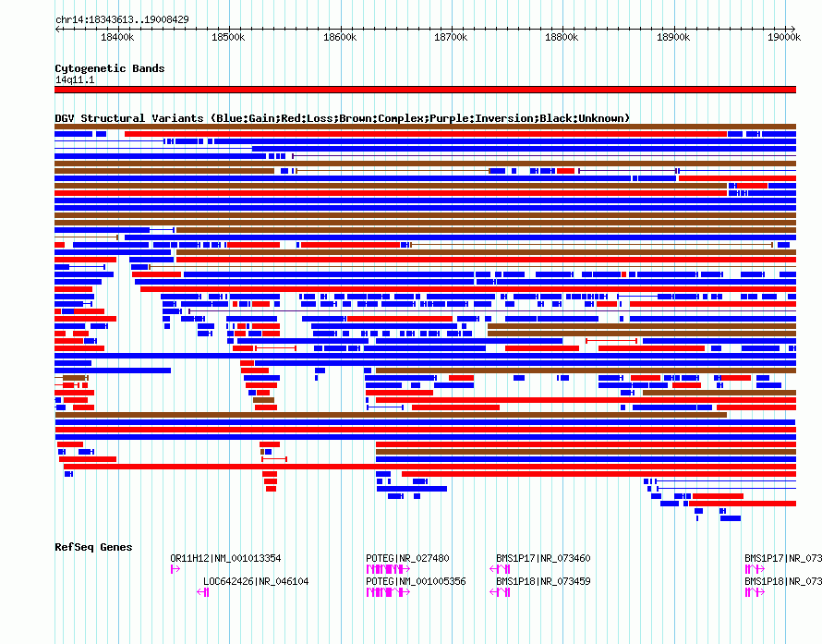Screen dimensions: 822x644
Task: Click the 19000k ruler label
Action: click(784, 37)
